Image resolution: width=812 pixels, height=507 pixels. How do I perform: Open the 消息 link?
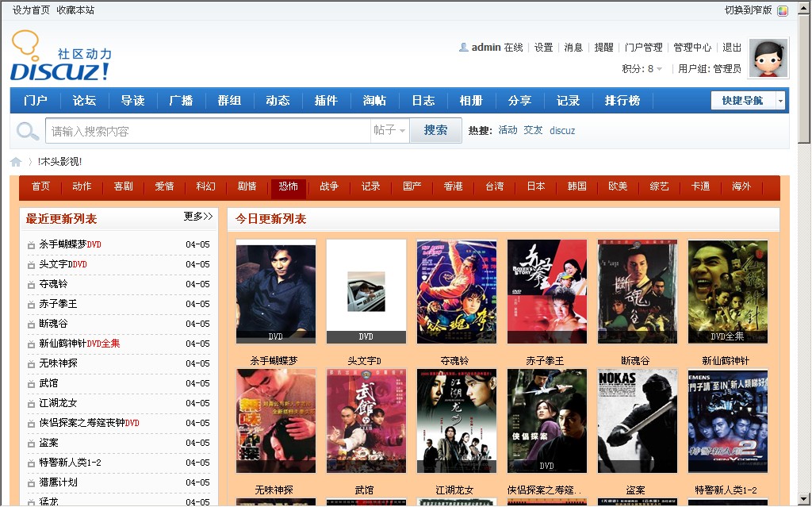tap(574, 48)
